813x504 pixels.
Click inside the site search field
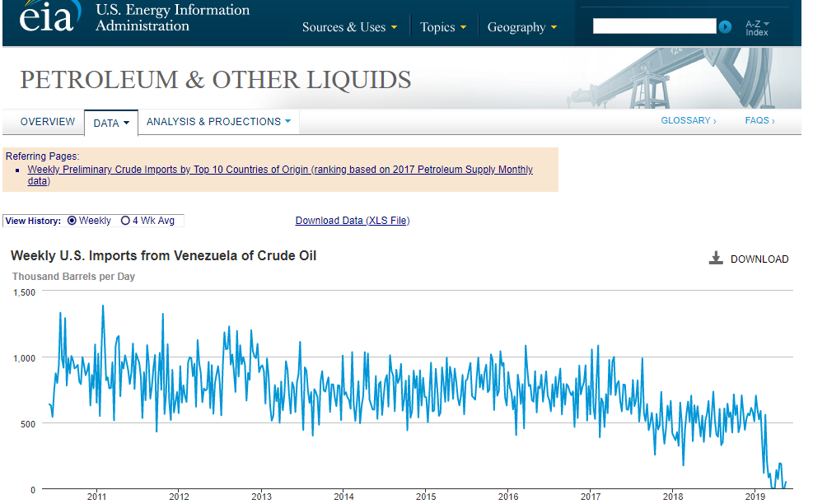[654, 26]
